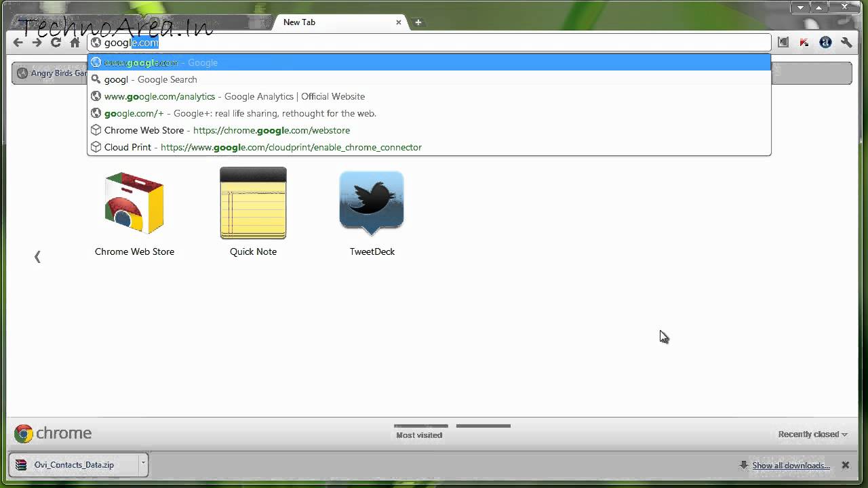Click the search magnifier icon beside googl

(96, 79)
